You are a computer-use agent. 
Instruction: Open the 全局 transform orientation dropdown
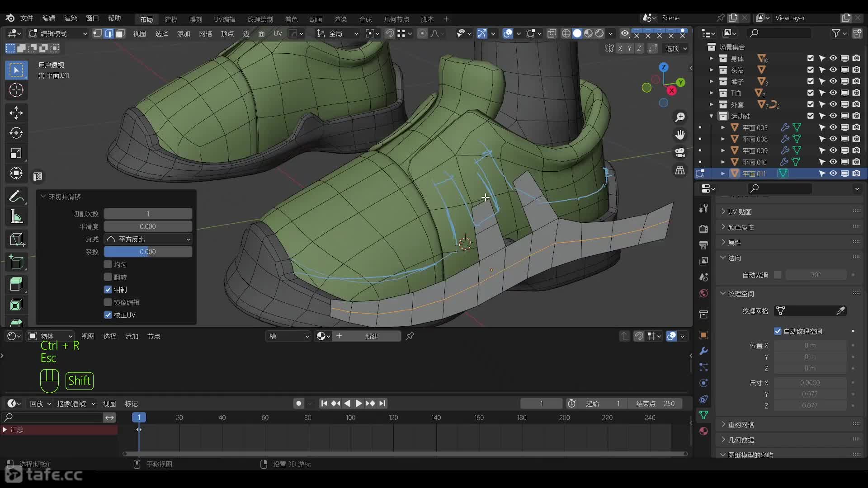pos(337,33)
